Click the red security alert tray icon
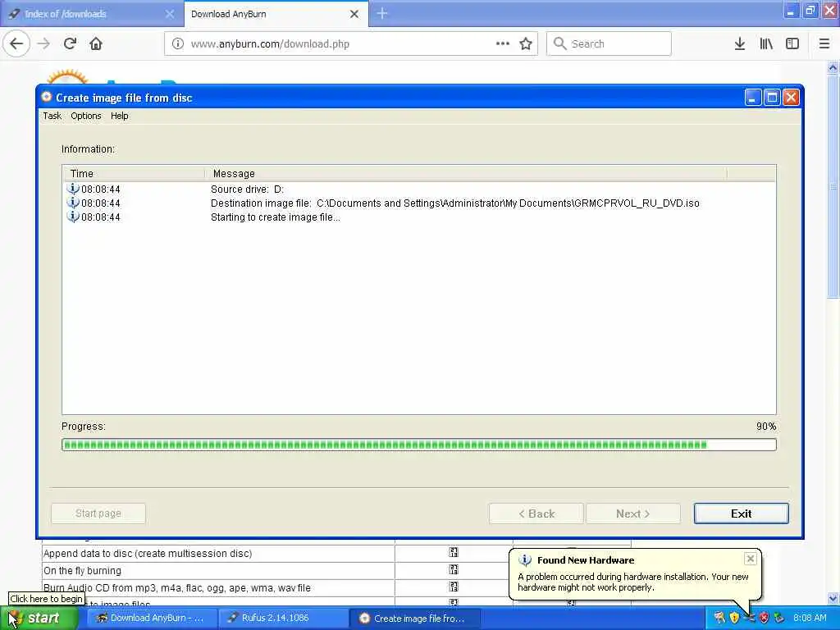This screenshot has height=630, width=840. pos(765,618)
